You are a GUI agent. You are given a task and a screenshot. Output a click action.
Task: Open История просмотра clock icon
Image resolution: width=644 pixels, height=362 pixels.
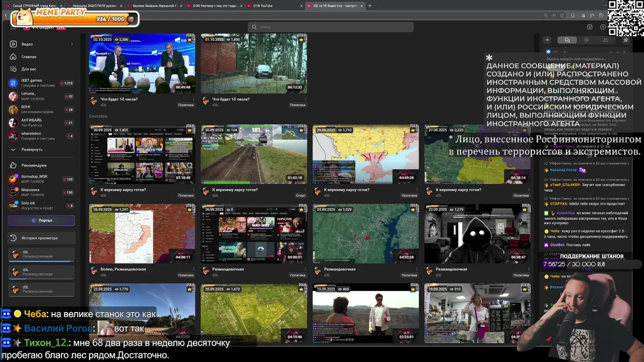[x=14, y=238]
